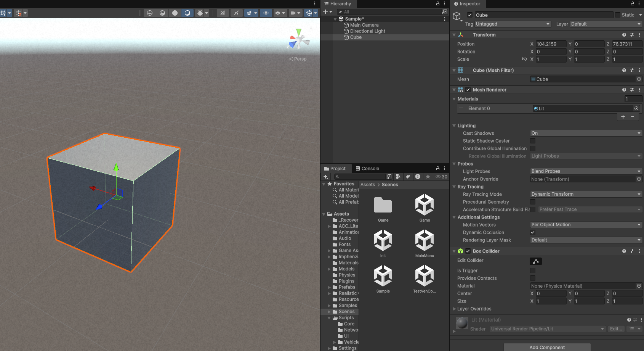Toggle scene visibility eye icon

click(266, 13)
